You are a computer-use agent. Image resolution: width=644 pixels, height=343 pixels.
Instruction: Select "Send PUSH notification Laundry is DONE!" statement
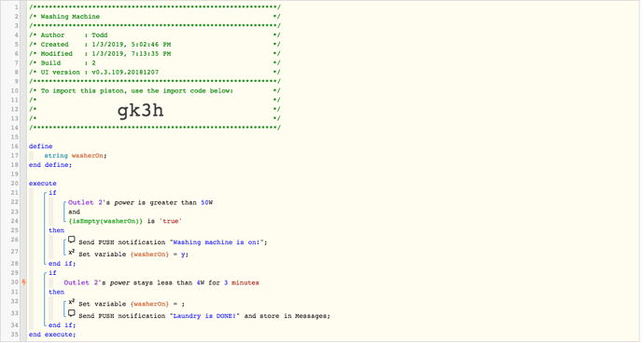coord(204,316)
